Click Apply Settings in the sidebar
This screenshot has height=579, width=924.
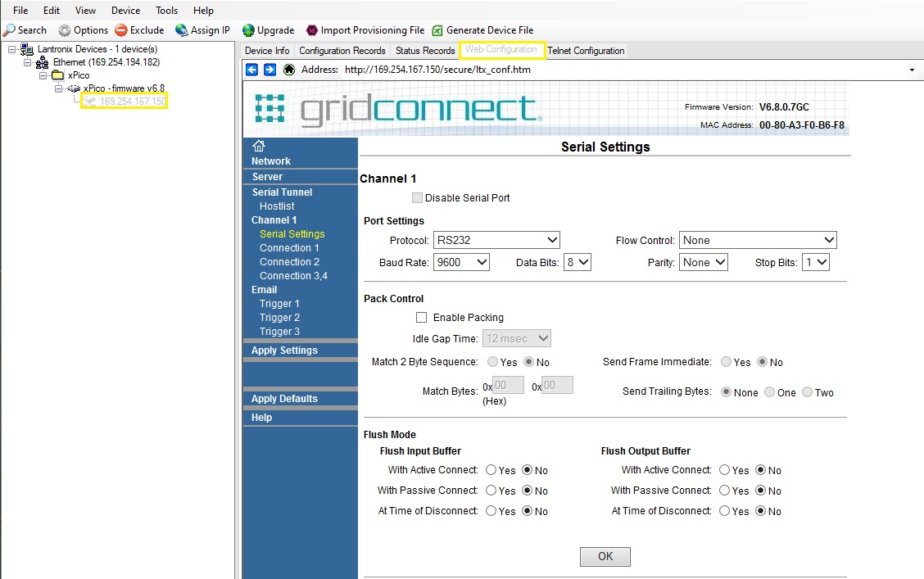(x=284, y=350)
